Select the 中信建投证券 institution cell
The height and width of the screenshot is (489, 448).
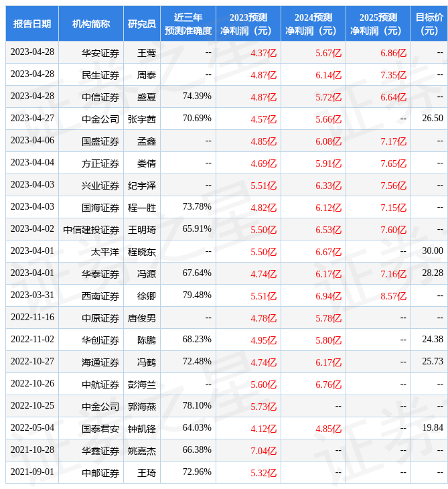tap(91, 230)
